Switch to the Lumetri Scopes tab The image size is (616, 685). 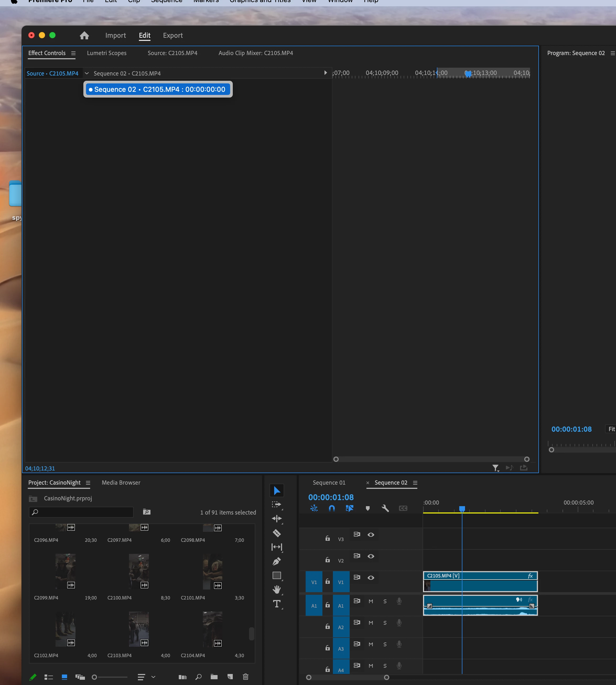[x=107, y=53]
